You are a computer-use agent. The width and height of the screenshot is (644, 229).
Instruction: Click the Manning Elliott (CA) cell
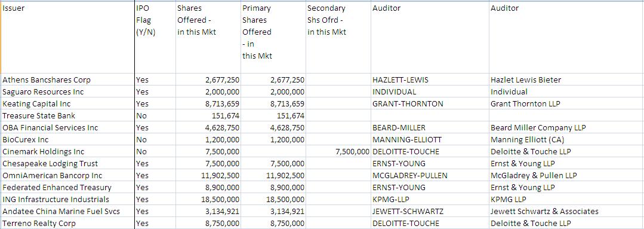[566, 139]
